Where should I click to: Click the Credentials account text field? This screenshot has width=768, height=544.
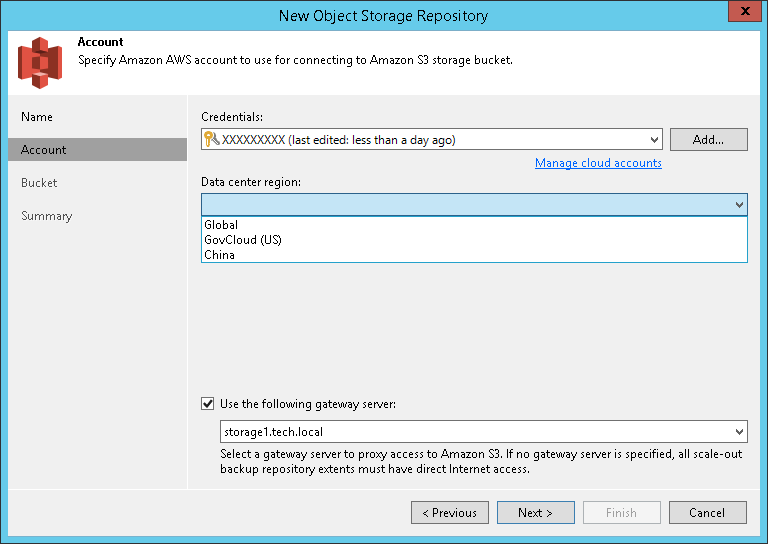point(430,140)
